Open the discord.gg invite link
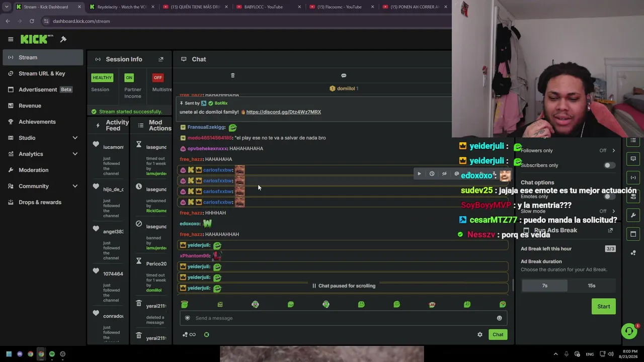 [x=284, y=112]
